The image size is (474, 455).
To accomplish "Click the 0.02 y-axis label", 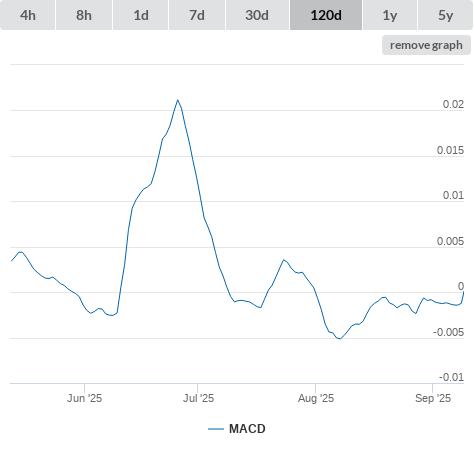I will [453, 104].
